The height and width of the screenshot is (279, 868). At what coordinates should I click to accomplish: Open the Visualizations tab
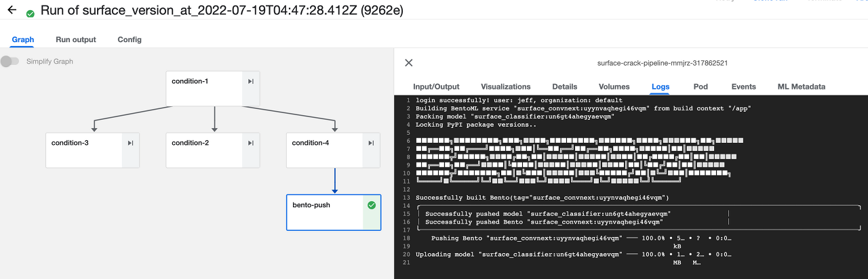506,87
